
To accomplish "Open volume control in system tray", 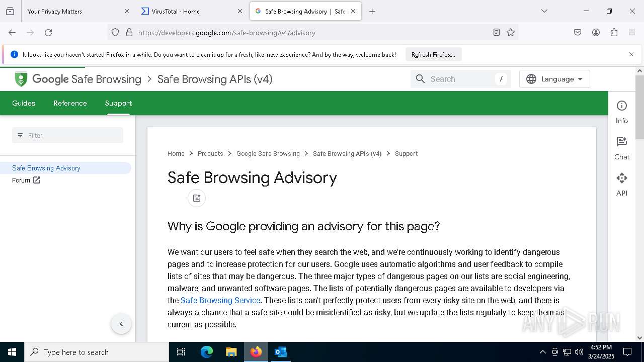I will [x=579, y=352].
